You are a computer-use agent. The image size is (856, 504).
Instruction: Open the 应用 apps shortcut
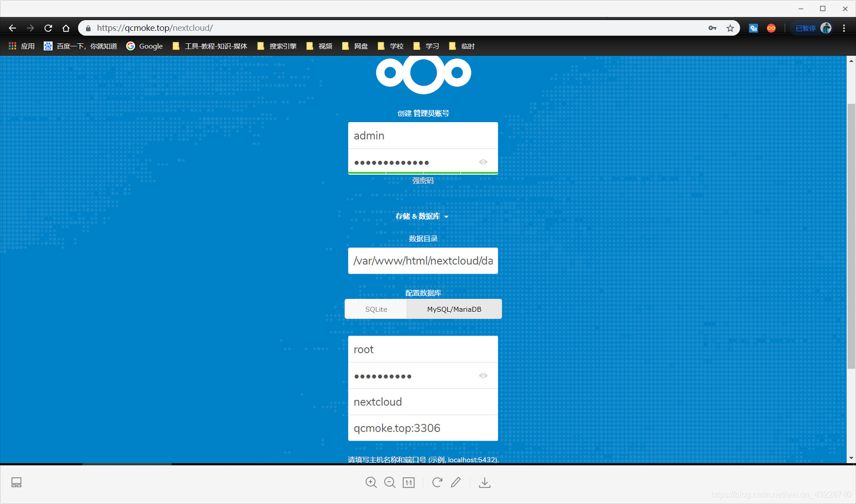tap(22, 46)
